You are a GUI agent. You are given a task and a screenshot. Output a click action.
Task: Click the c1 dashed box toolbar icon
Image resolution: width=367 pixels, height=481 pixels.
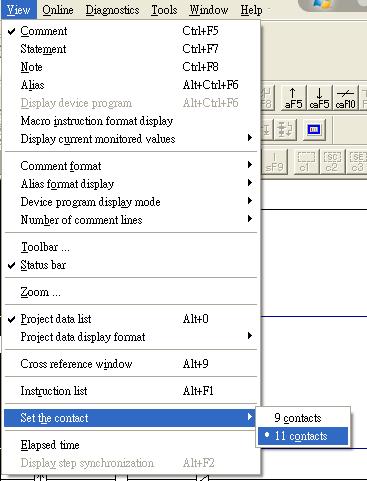point(305,162)
